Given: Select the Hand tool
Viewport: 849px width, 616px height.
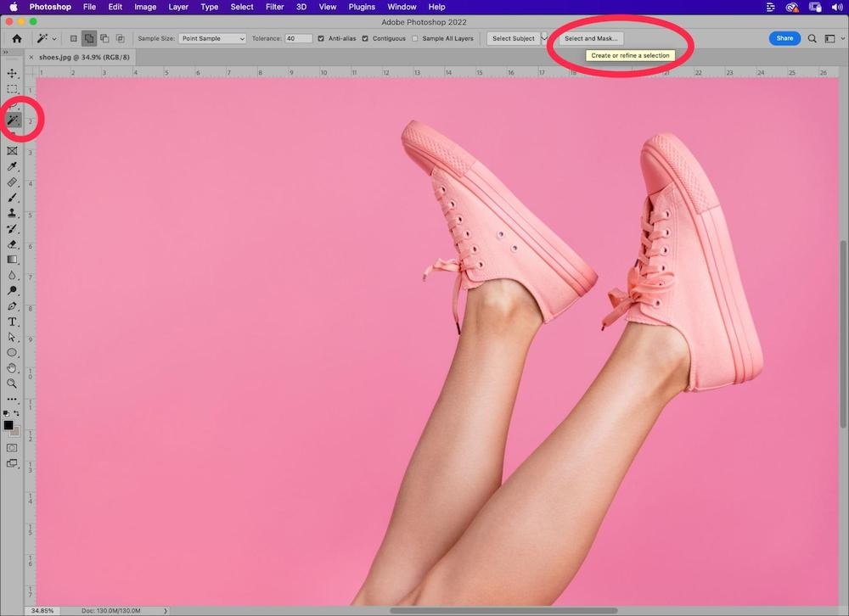Looking at the screenshot, I should (x=13, y=368).
